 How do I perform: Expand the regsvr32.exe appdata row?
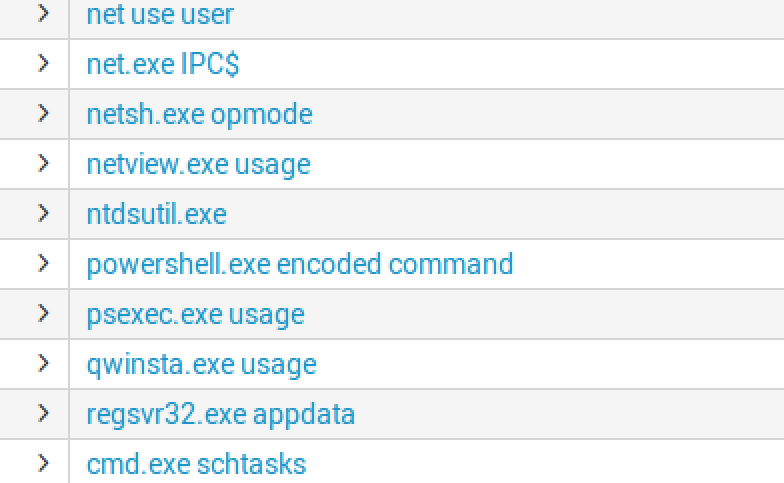pos(43,413)
